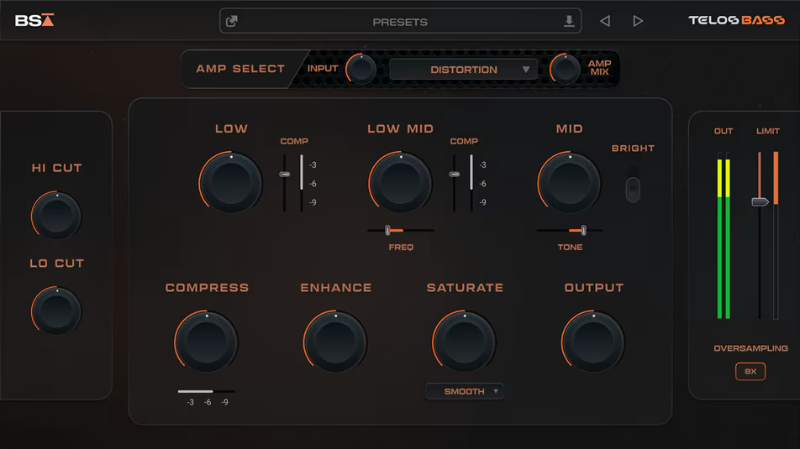
Task: Toggle the Bright switch
Action: tap(631, 189)
